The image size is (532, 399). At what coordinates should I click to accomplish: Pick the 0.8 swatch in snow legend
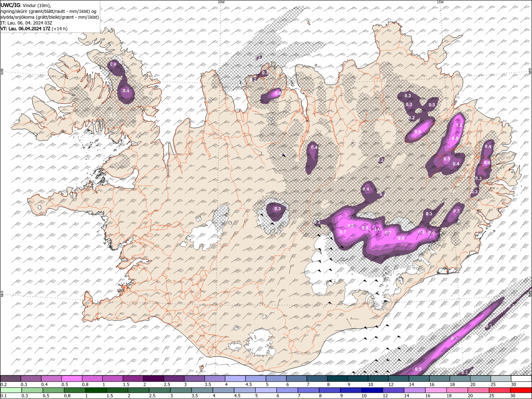pos(92,379)
